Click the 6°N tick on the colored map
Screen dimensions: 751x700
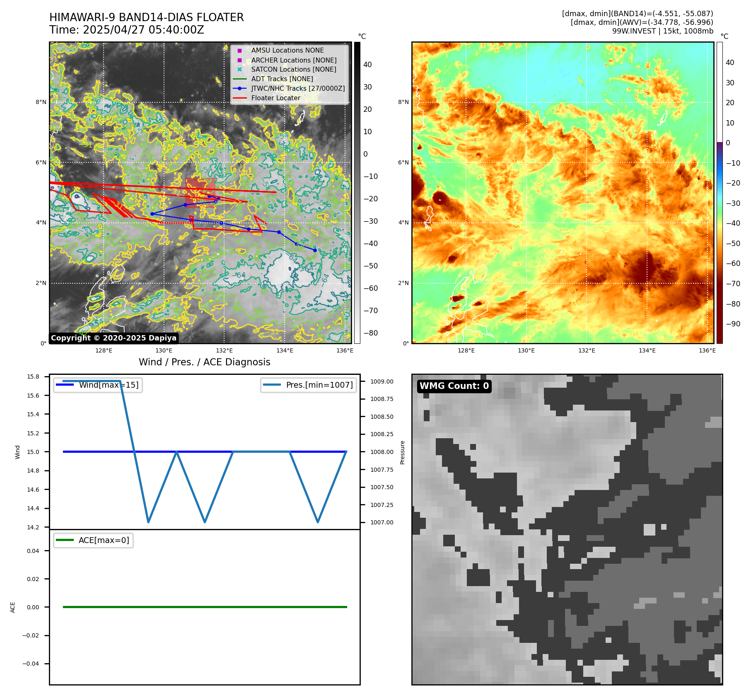[x=403, y=162]
